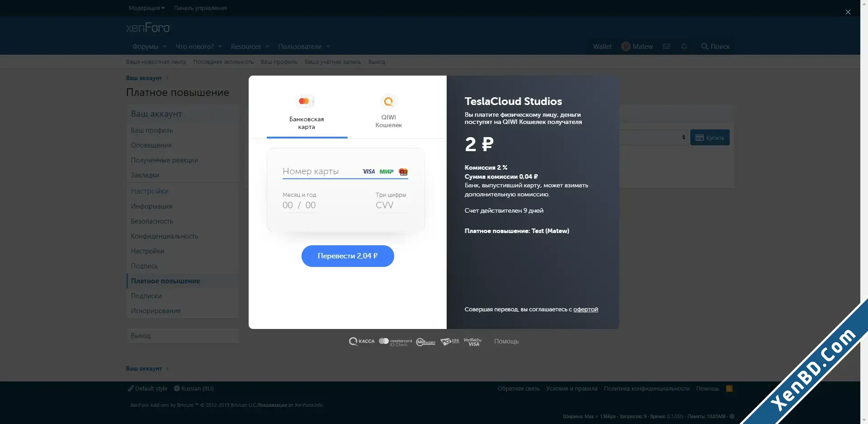Open the conversations envelope icon

tap(666, 47)
